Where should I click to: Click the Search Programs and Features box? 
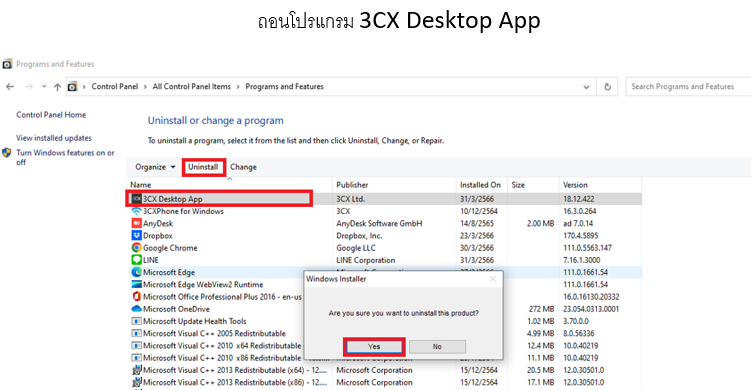point(688,87)
